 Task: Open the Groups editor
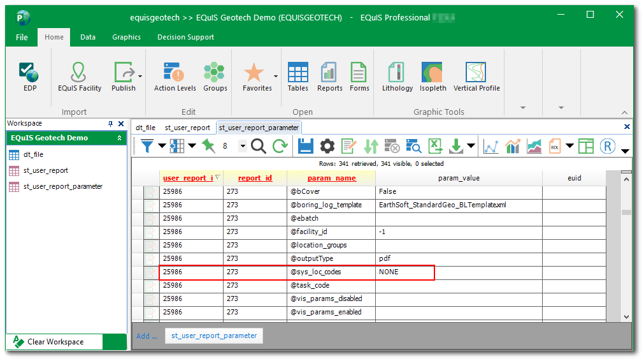(215, 77)
